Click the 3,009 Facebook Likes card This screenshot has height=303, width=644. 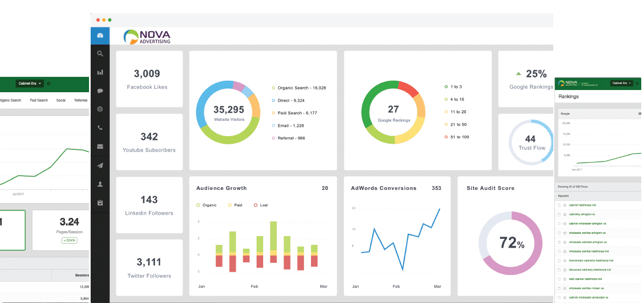(x=149, y=78)
